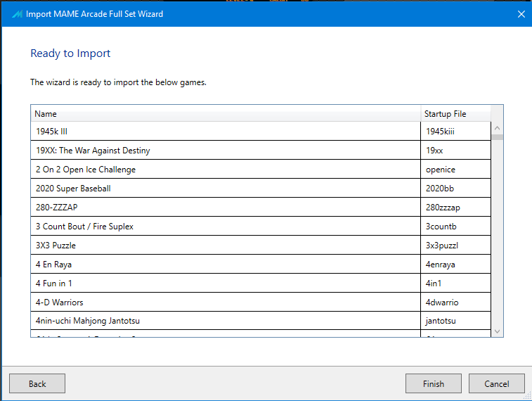Click the LaunchBox logo icon in title bar
This screenshot has width=532, height=401.
(x=17, y=14)
